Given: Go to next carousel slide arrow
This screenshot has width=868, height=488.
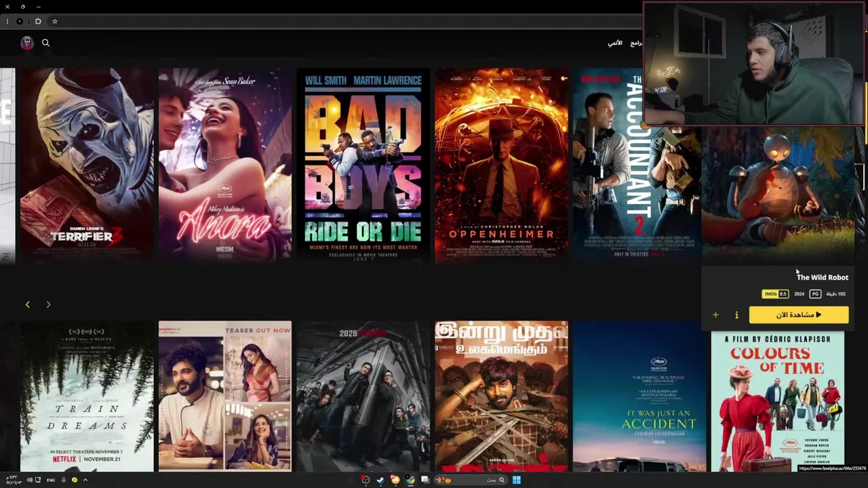Looking at the screenshot, I should [48, 304].
